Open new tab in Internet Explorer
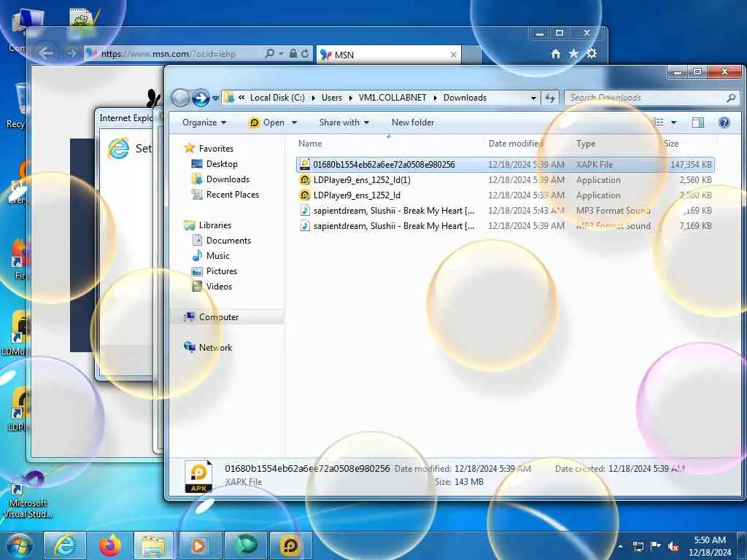 coord(472,55)
